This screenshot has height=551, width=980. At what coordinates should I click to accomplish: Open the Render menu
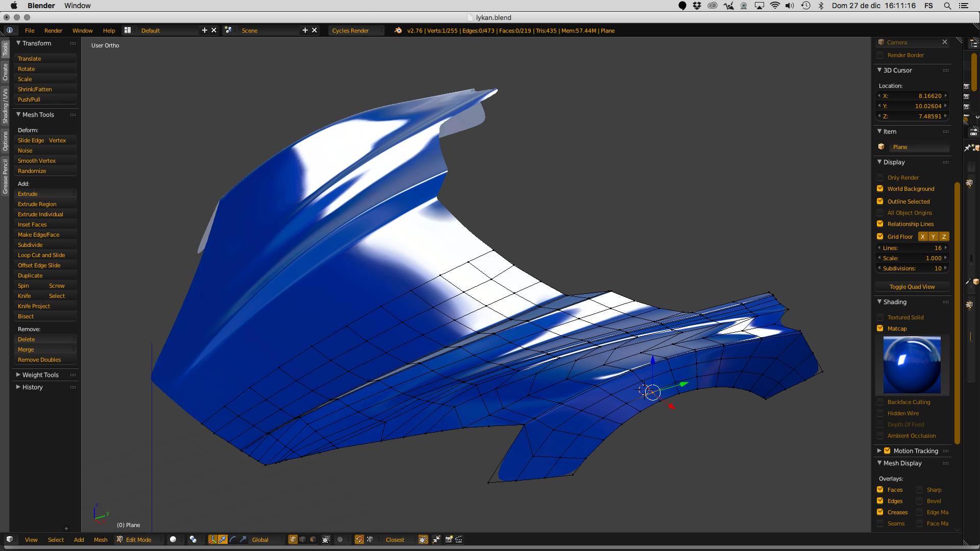[53, 31]
